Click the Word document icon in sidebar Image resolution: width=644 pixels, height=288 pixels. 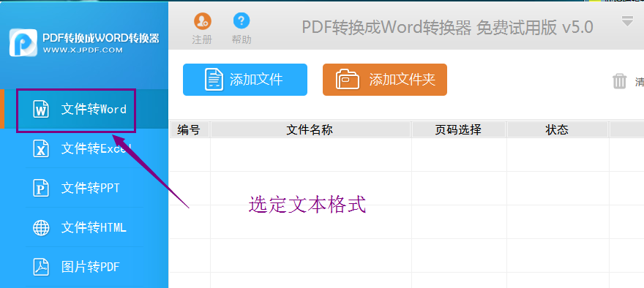(41, 110)
